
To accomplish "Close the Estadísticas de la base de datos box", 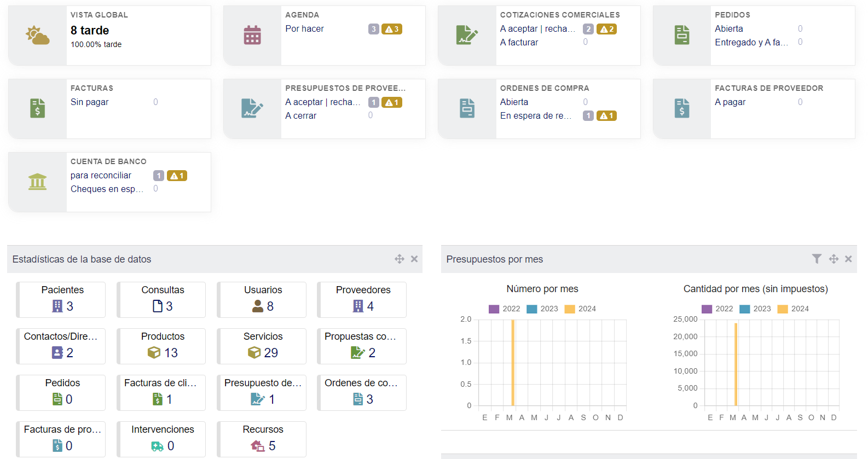I will 414,259.
